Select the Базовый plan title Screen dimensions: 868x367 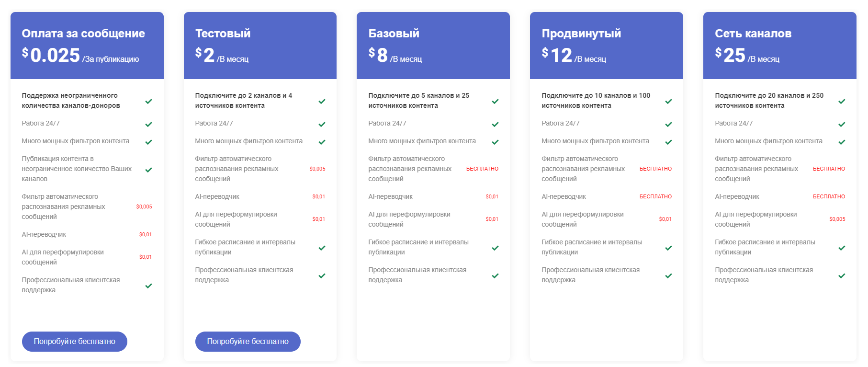point(394,34)
